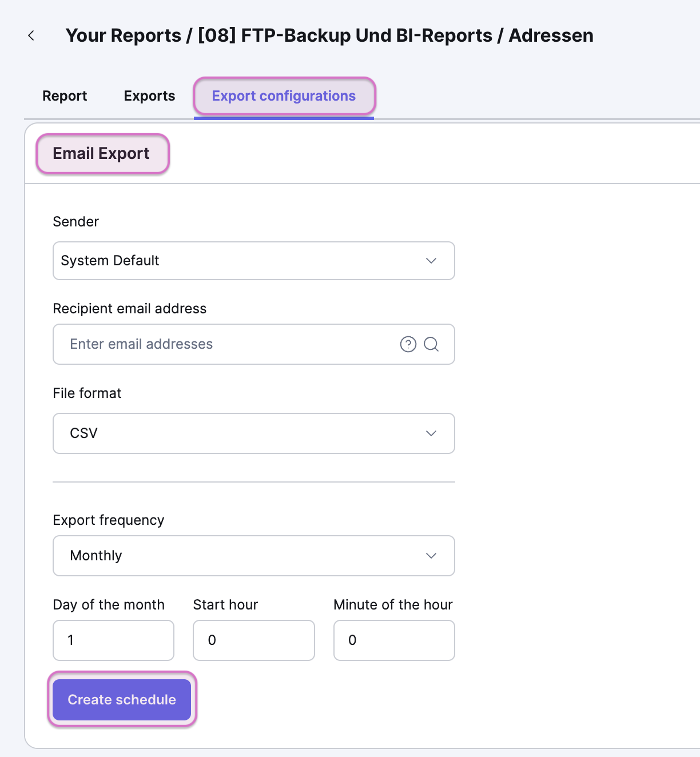Open the Exports tab
This screenshot has width=700, height=757.
149,96
